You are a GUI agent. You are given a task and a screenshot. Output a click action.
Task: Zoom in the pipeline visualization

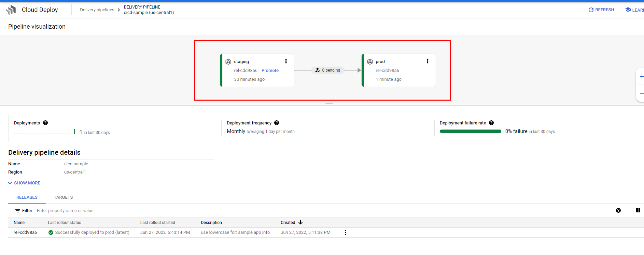pyautogui.click(x=641, y=76)
